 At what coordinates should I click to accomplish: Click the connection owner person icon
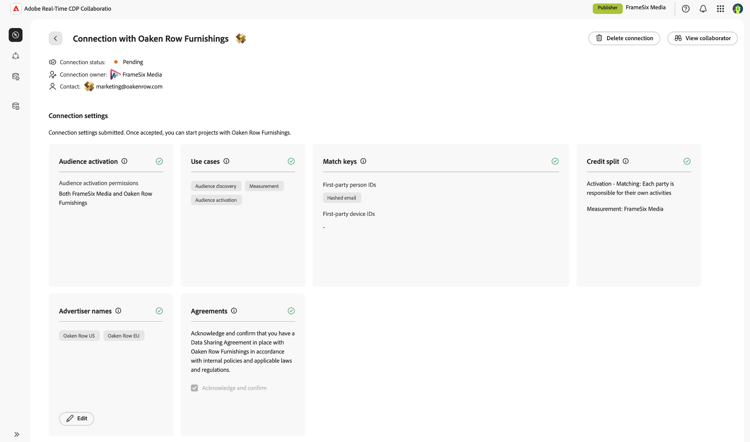(53, 75)
